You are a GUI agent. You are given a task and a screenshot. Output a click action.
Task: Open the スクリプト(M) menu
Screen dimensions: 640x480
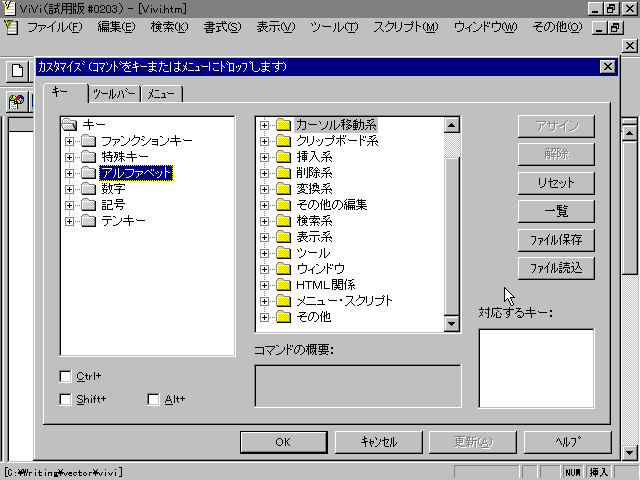coord(406,27)
